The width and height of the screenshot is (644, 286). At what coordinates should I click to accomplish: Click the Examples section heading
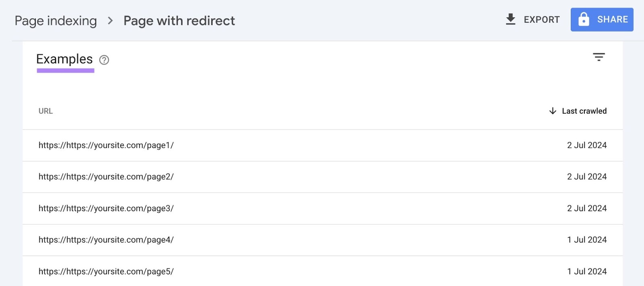64,59
